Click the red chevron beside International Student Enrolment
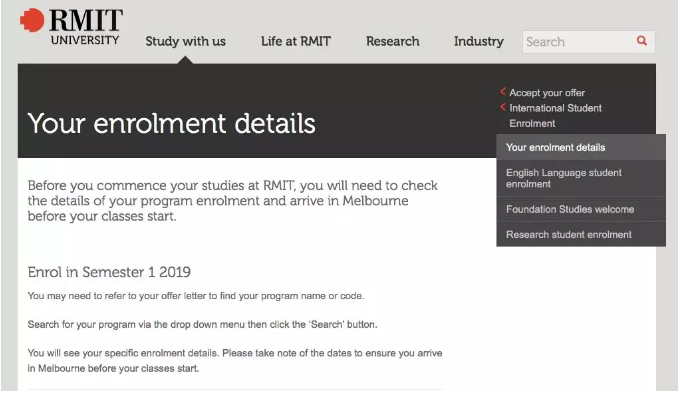The width and height of the screenshot is (681, 409). tap(503, 107)
